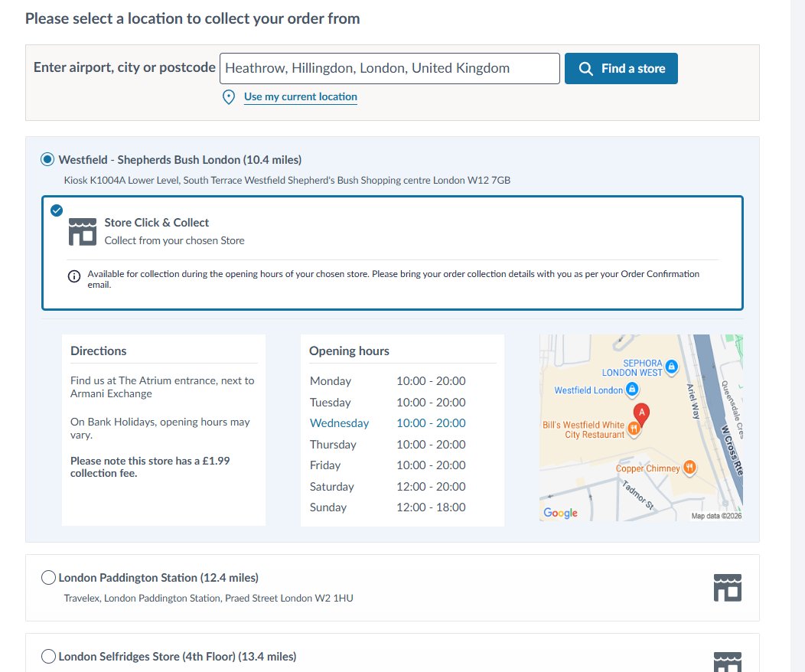Focus the airport, city or postcode field
The image size is (805, 672).
[389, 68]
